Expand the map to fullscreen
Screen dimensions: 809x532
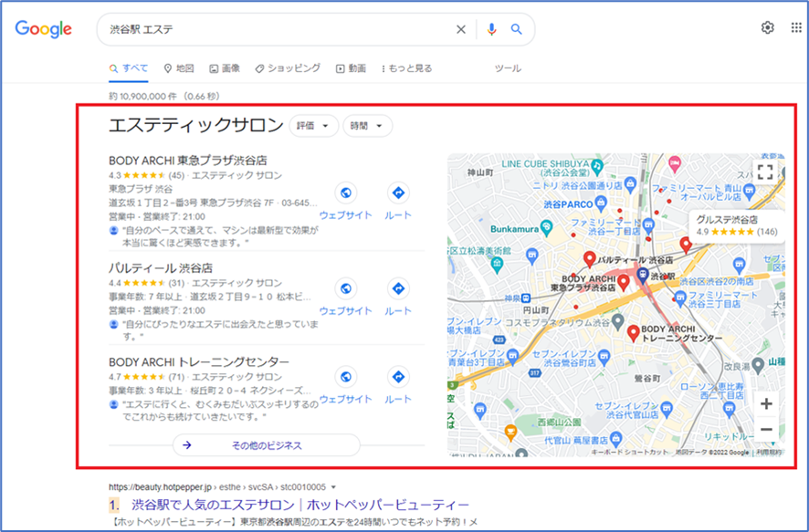tap(765, 172)
